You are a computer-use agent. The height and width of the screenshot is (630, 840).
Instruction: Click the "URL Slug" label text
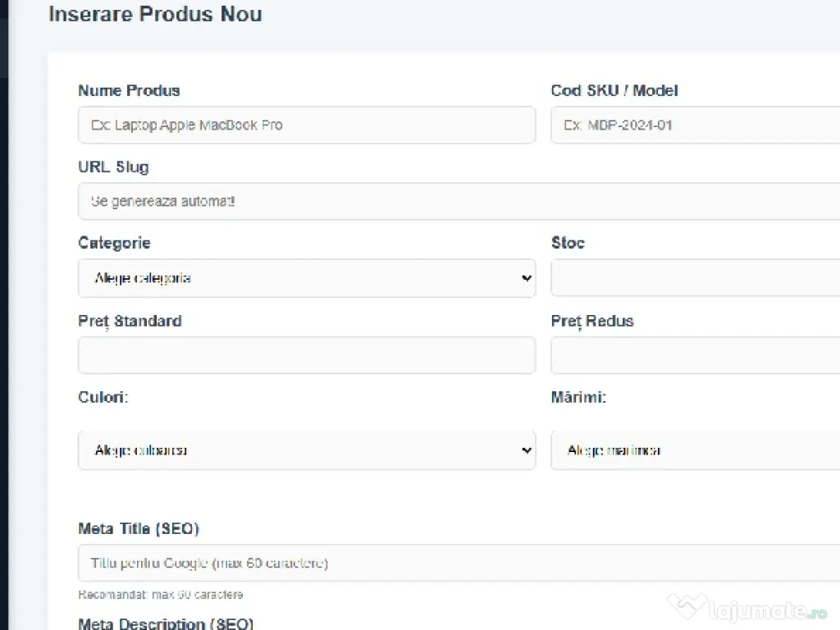tap(113, 167)
